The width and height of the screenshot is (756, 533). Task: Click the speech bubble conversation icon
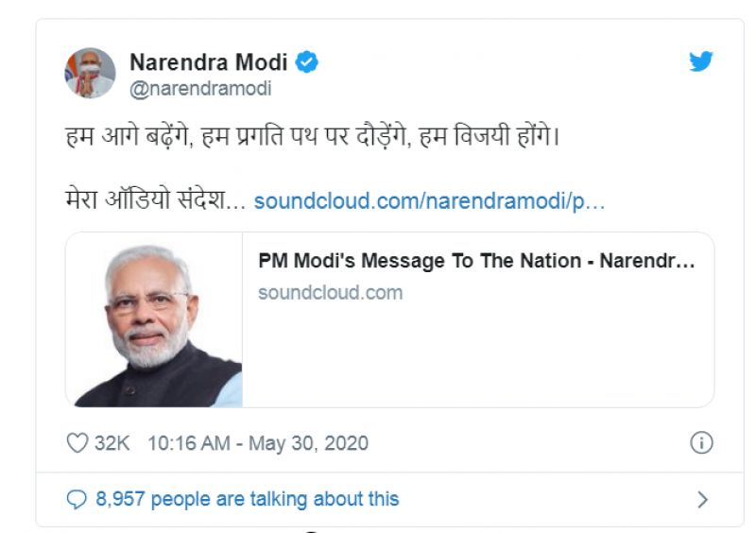point(77,499)
